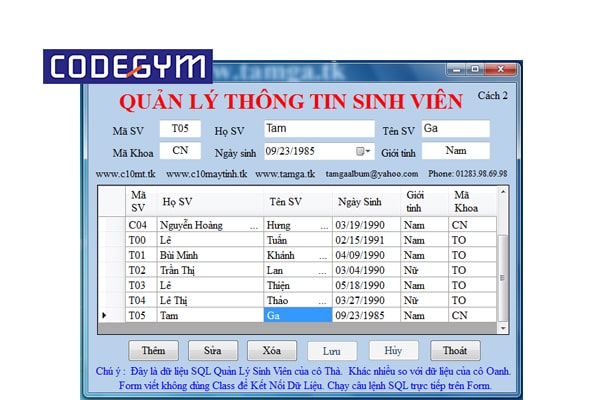This screenshot has height=400, width=600.
Task: Select cell T00
Action: [141, 240]
